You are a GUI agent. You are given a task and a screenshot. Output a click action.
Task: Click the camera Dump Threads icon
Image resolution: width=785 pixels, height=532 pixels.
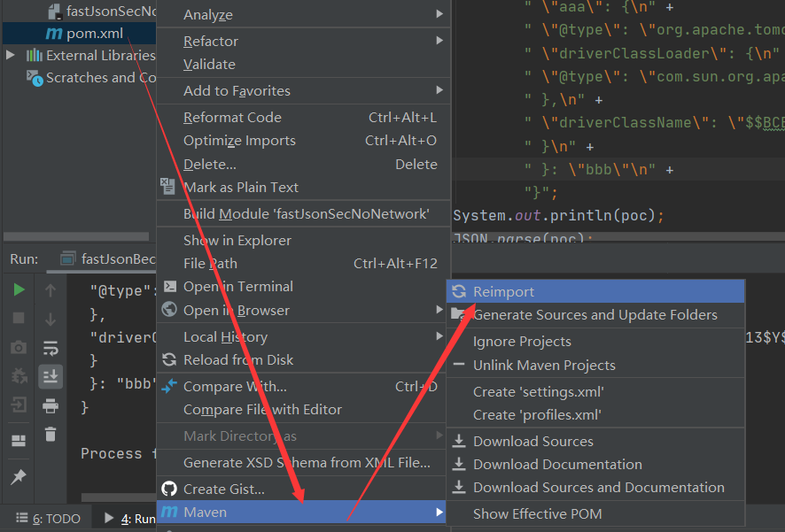pos(19,348)
